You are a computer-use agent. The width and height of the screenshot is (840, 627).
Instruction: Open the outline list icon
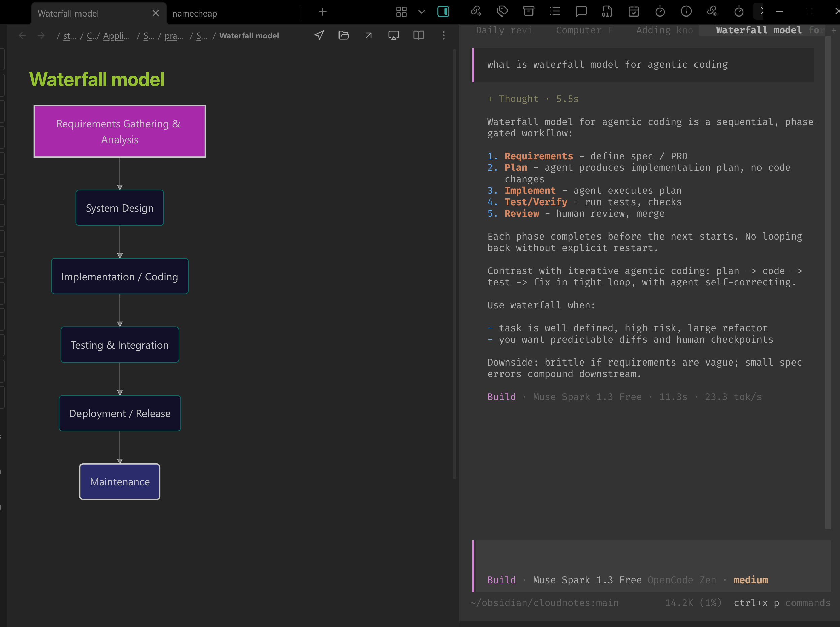555,11
